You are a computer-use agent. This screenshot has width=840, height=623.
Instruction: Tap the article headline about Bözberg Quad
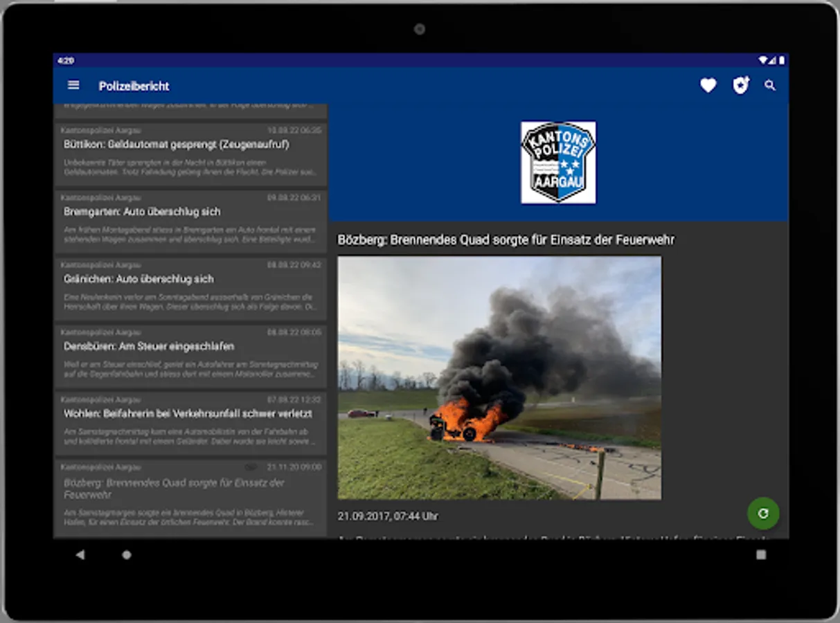[x=506, y=240]
